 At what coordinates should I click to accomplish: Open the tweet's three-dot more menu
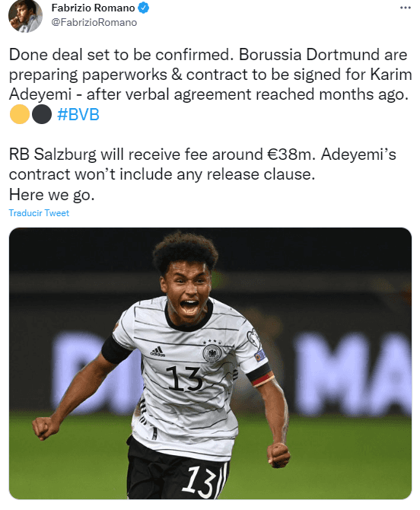coord(406,8)
